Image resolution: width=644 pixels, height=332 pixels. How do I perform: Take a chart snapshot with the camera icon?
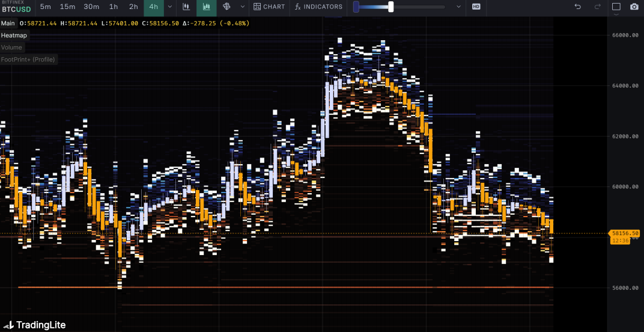coord(634,7)
